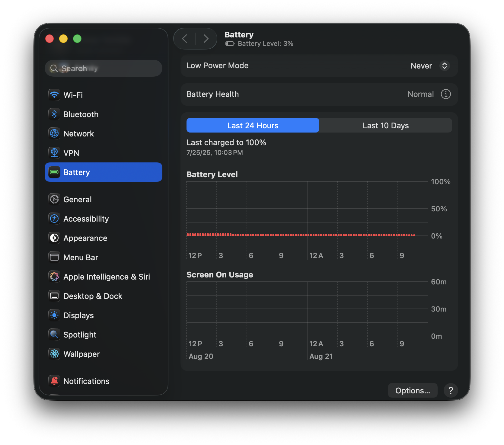Switch to Last 10 Days tab

click(385, 126)
